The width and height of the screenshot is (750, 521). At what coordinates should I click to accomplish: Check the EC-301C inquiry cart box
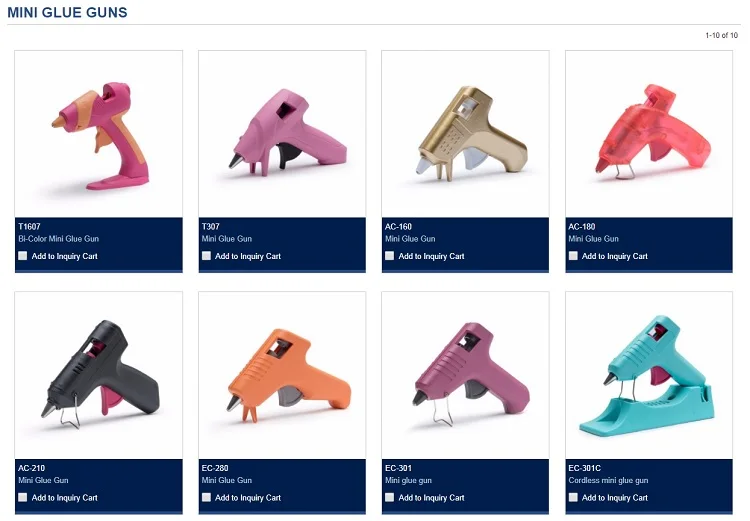click(x=573, y=498)
